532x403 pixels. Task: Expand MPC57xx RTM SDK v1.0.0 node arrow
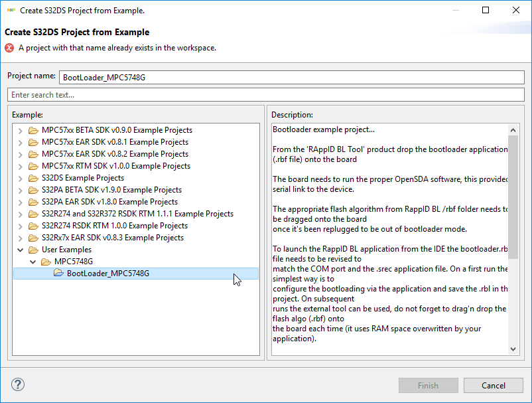(x=21, y=167)
